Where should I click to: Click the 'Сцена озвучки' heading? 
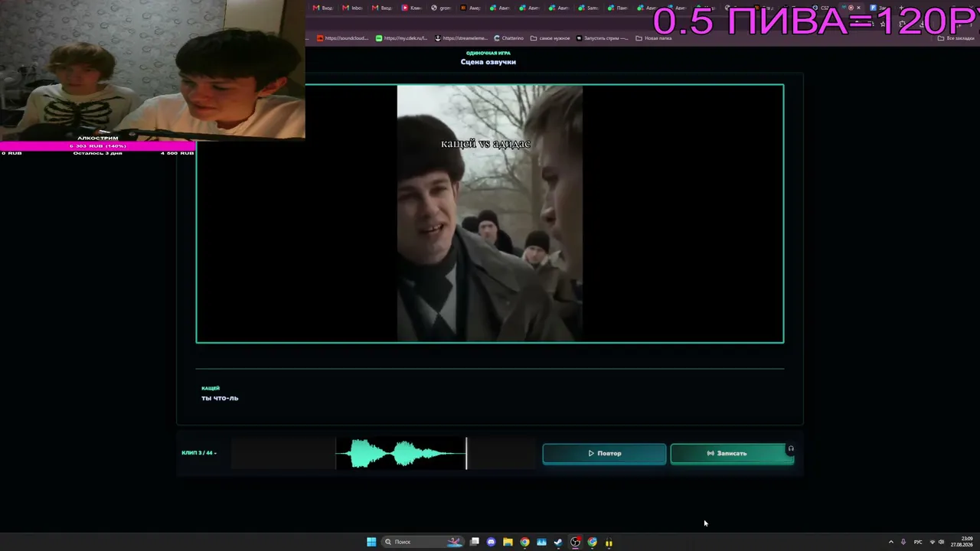tap(488, 62)
